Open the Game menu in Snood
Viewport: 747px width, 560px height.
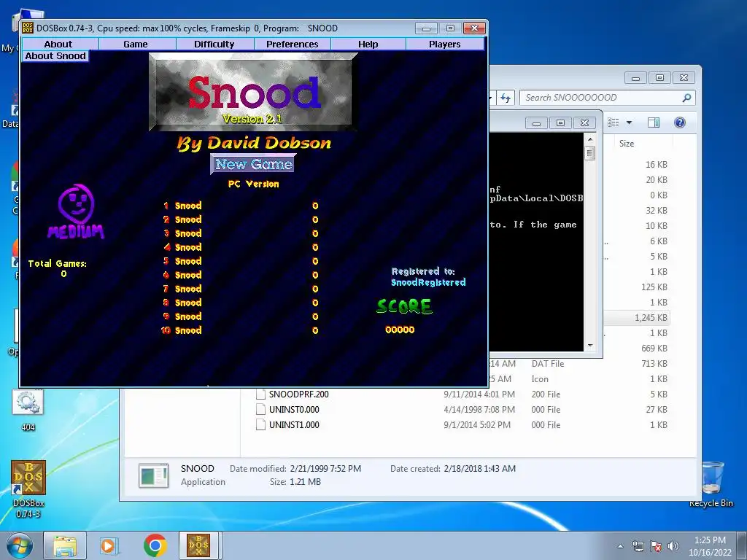(x=136, y=44)
